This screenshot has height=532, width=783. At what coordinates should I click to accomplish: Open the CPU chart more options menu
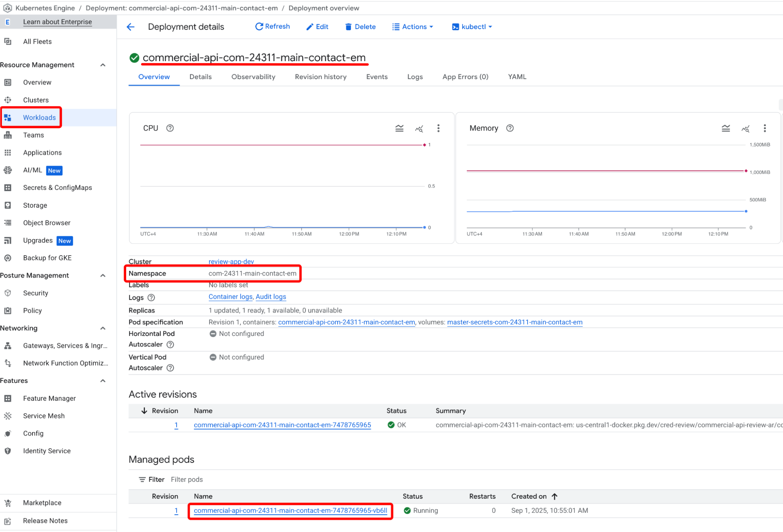coord(438,128)
